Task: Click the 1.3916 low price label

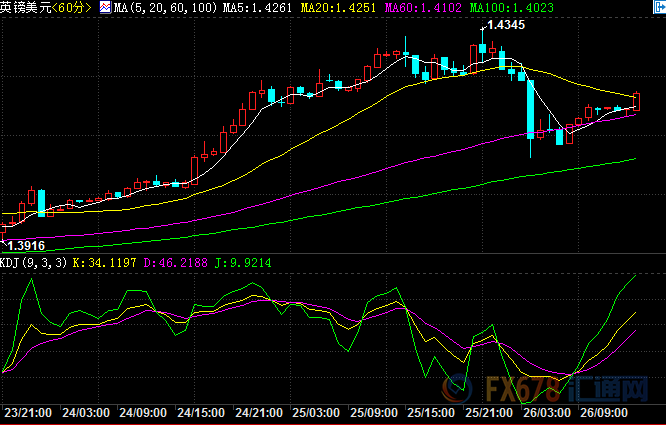Action: [26, 245]
